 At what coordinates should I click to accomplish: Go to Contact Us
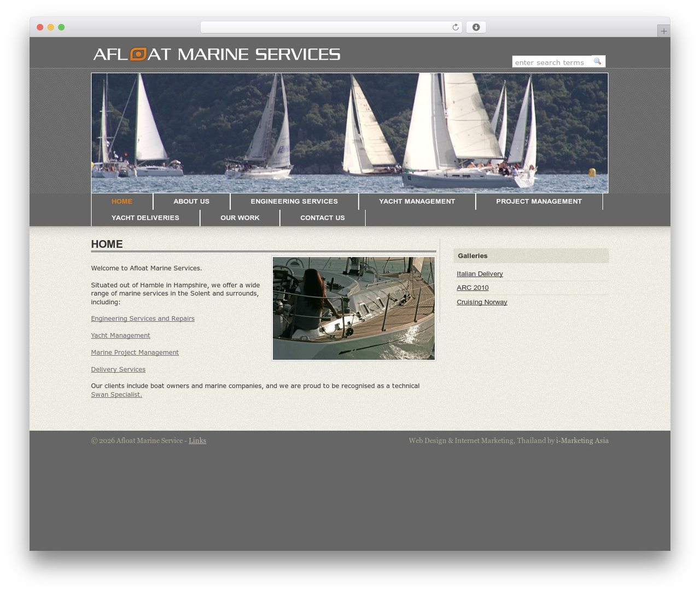323,218
